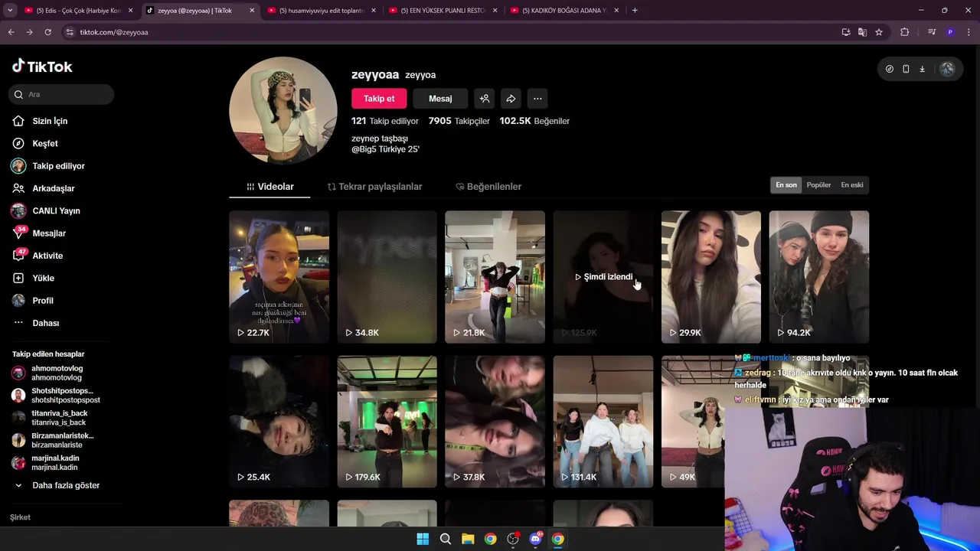Image resolution: width=980 pixels, height=551 pixels.
Task: Switch to Videolar tab
Action: tap(269, 187)
